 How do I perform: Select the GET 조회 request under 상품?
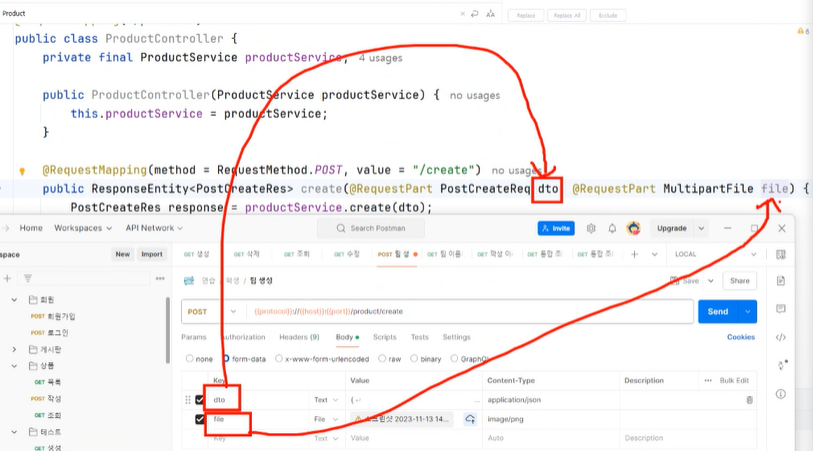click(47, 415)
